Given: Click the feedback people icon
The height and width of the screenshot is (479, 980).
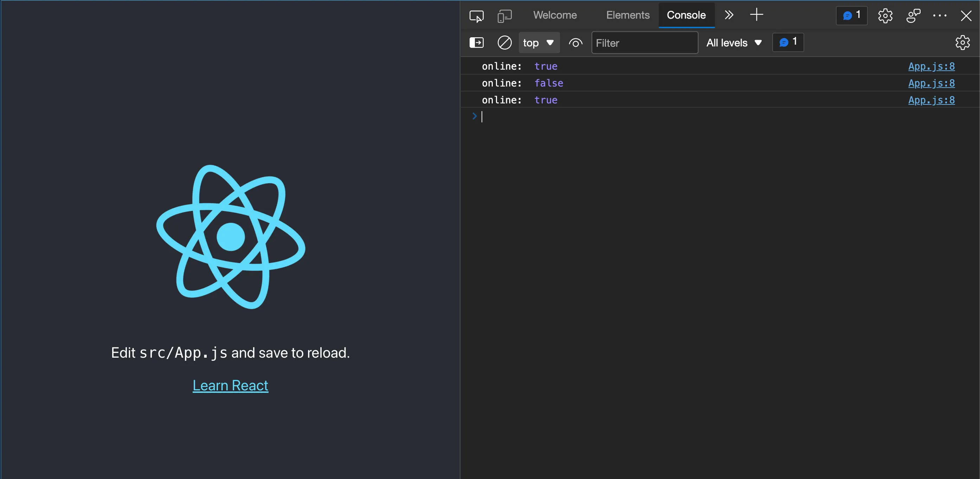Looking at the screenshot, I should click(x=913, y=15).
